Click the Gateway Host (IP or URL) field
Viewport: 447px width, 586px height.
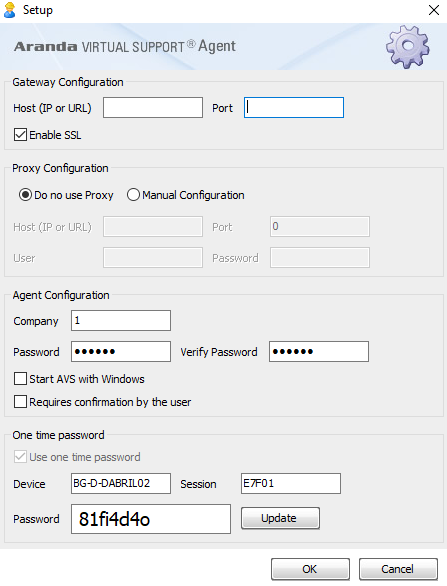click(x=153, y=108)
